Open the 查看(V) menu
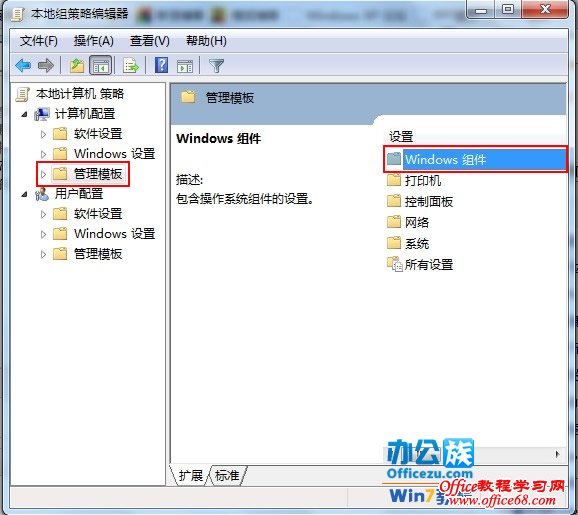This screenshot has height=515, width=578. click(149, 41)
